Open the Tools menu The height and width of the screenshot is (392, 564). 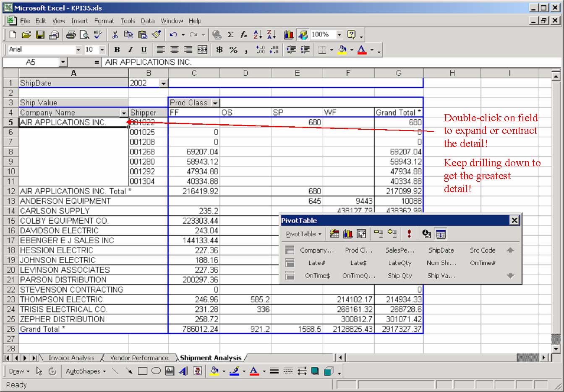[128, 21]
